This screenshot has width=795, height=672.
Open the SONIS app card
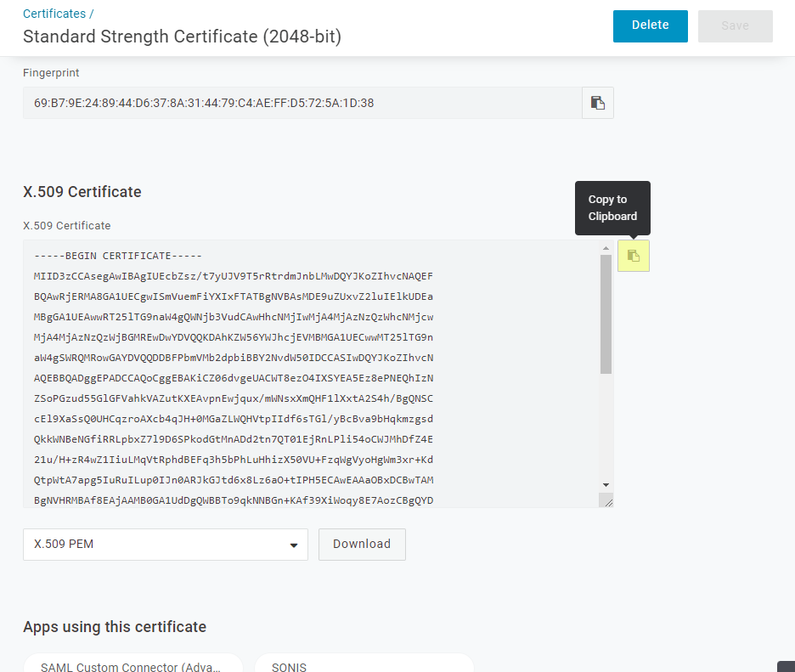click(364, 665)
